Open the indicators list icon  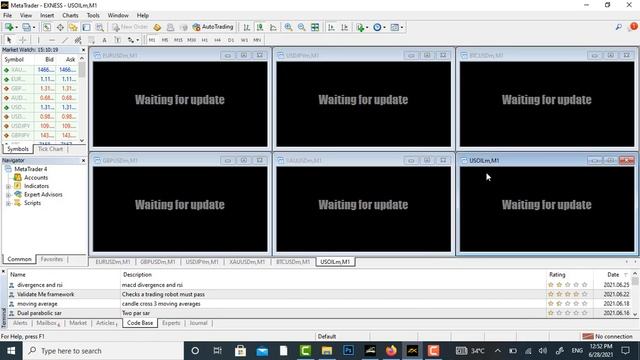point(360,27)
